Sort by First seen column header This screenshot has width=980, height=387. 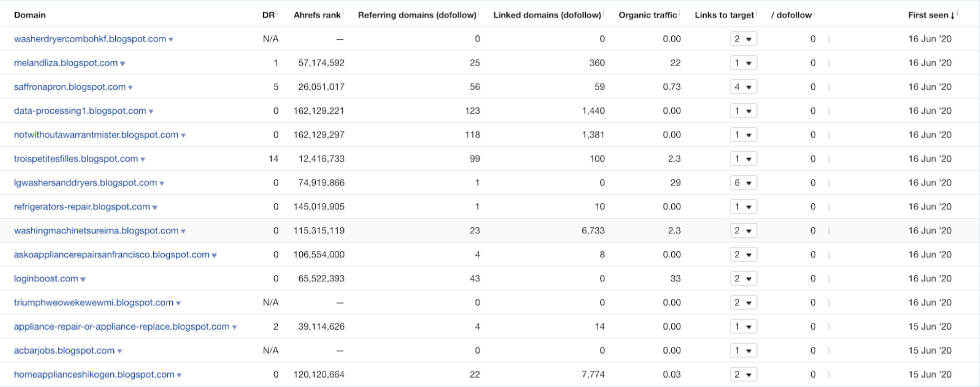point(928,15)
